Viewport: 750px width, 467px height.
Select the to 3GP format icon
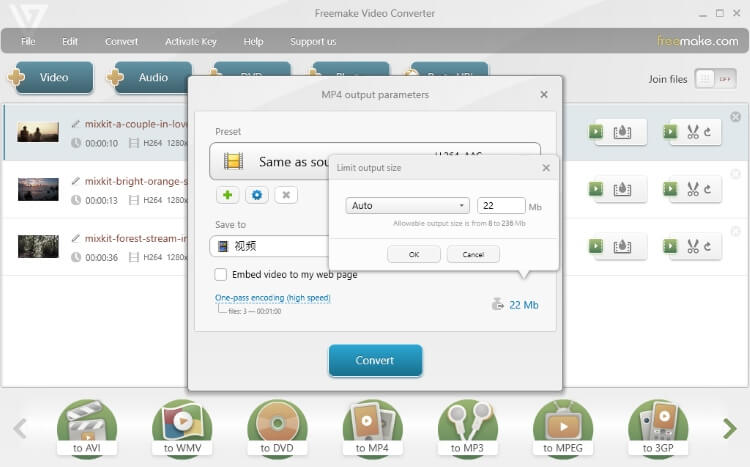pos(658,429)
